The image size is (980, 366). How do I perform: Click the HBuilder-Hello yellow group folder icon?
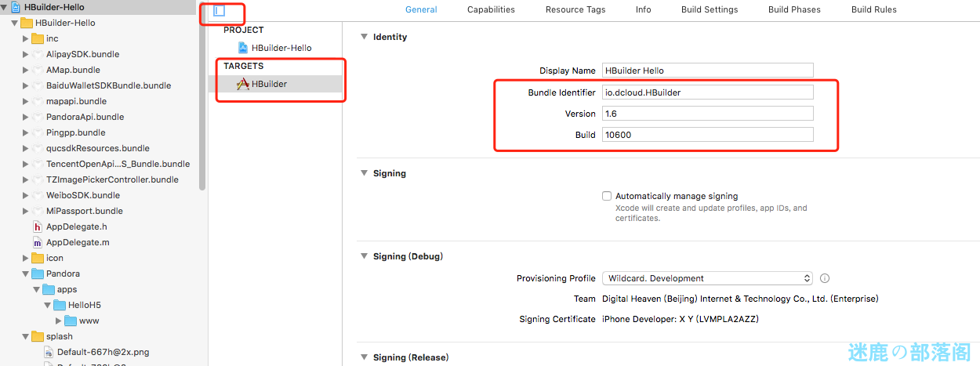tap(26, 23)
